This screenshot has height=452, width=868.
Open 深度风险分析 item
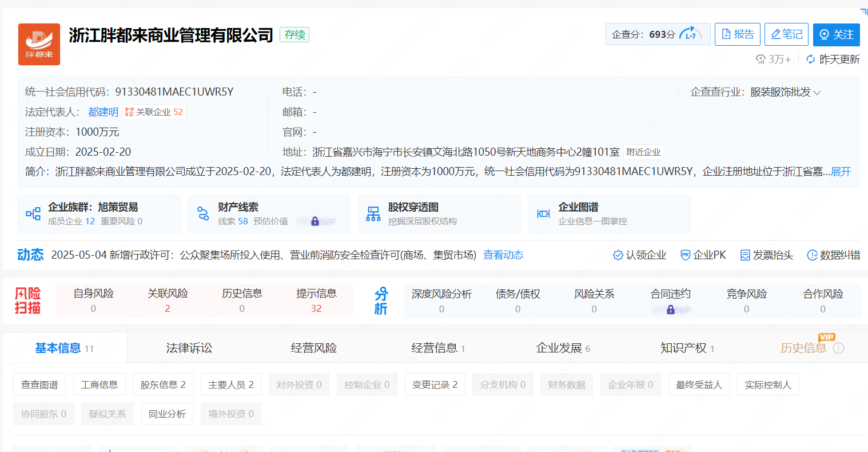[x=441, y=301]
